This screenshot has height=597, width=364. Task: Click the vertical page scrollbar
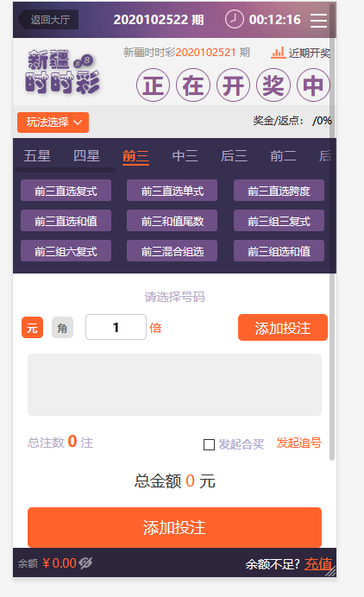(x=332, y=232)
